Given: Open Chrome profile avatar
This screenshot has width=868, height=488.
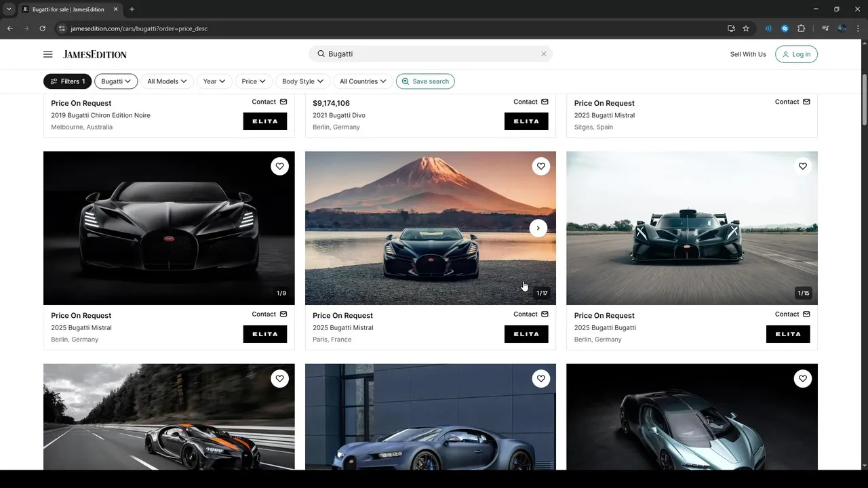Looking at the screenshot, I should pyautogui.click(x=842, y=28).
